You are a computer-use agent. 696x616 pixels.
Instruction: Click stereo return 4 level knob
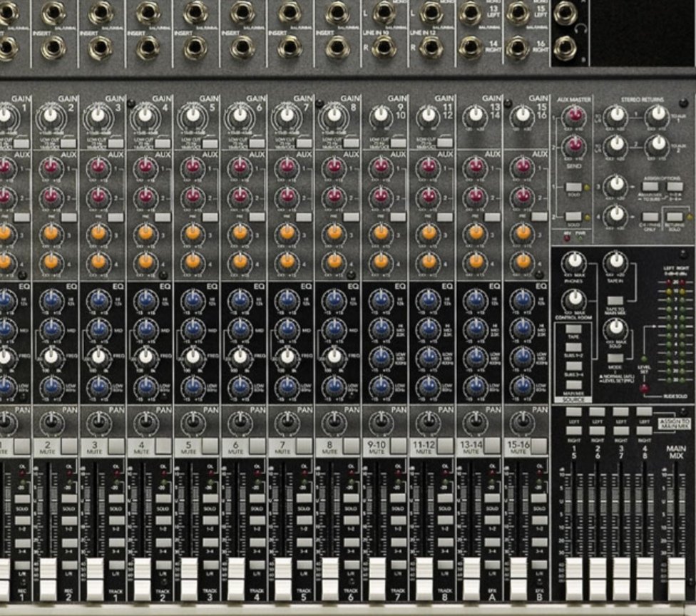(x=617, y=215)
